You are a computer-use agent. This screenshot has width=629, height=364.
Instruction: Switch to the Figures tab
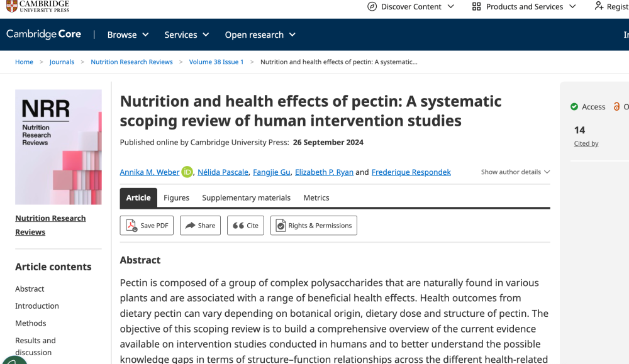pos(177,197)
